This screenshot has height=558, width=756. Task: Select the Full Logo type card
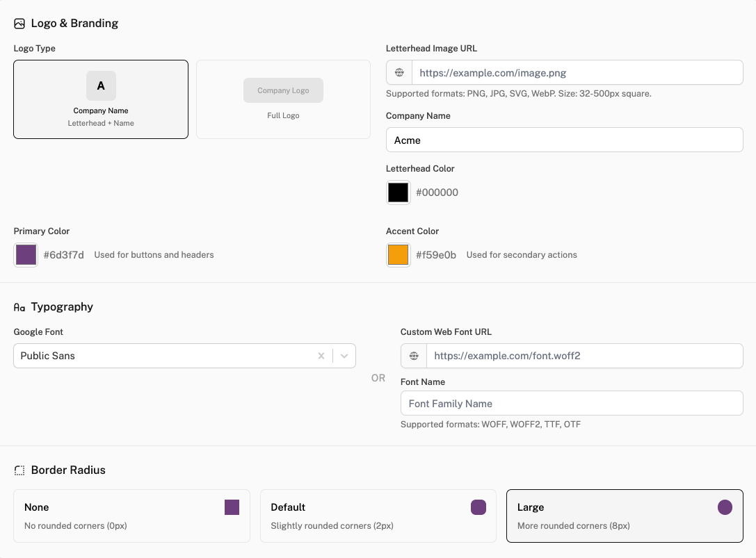[x=283, y=99]
